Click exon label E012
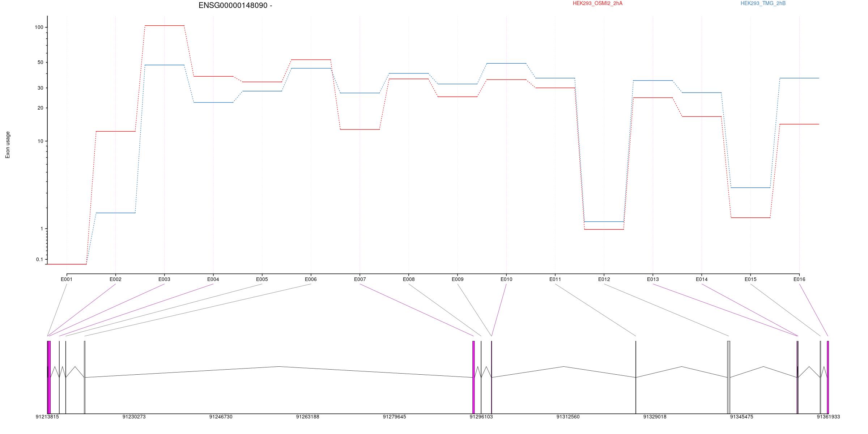Image resolution: width=868 pixels, height=434 pixels. (604, 279)
